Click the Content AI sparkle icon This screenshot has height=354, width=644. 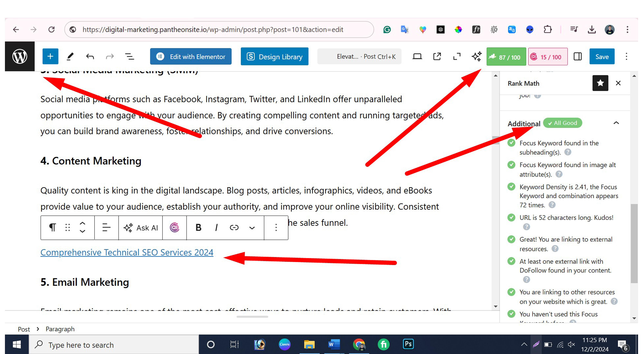click(x=477, y=56)
